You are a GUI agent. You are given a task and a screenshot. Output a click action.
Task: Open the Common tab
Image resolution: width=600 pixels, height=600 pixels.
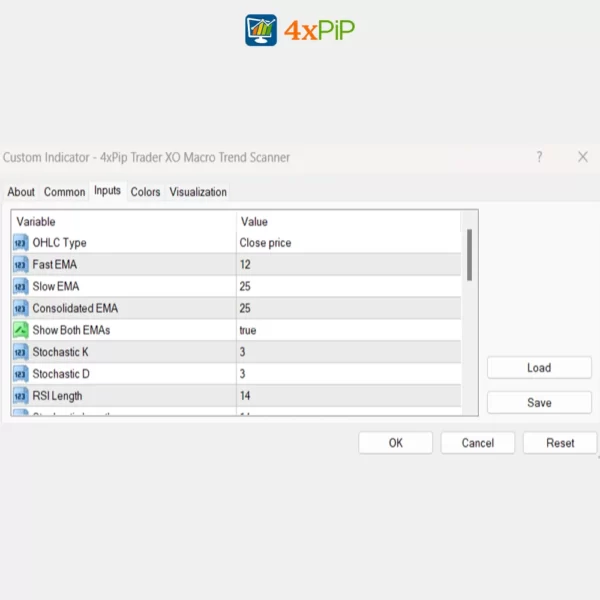pos(65,192)
